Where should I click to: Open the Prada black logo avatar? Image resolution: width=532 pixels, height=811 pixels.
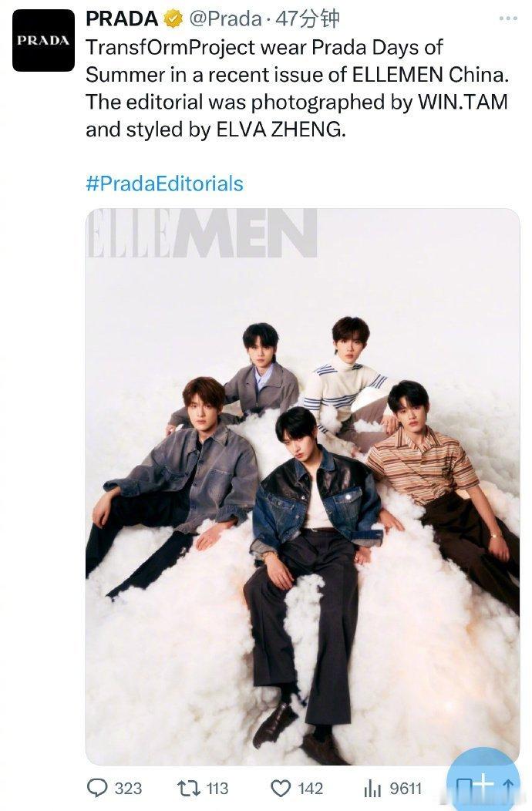click(43, 40)
